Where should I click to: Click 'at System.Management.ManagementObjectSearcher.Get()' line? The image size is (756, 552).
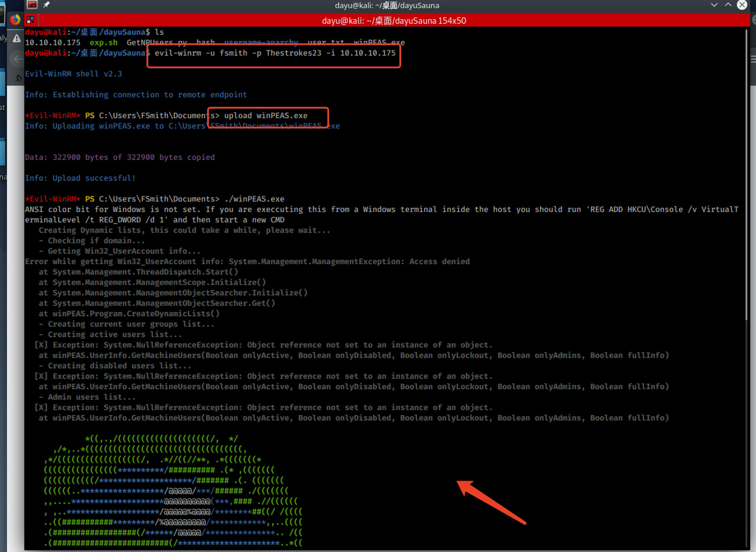click(x=157, y=303)
